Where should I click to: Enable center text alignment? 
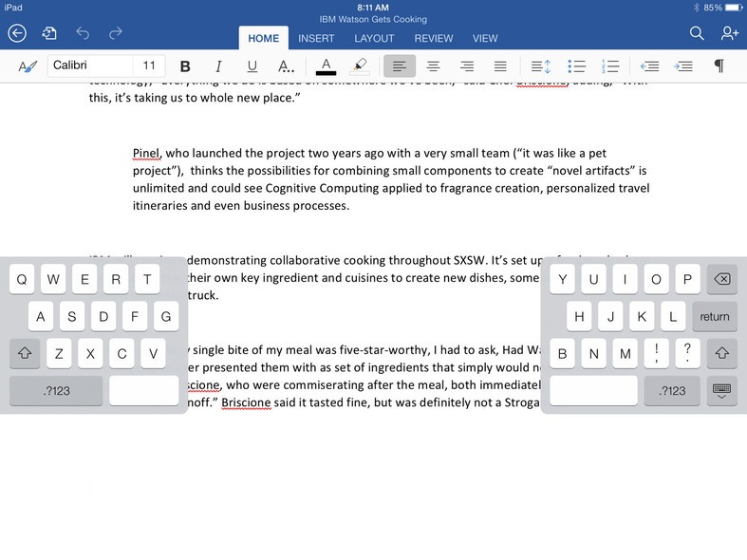pyautogui.click(x=433, y=66)
